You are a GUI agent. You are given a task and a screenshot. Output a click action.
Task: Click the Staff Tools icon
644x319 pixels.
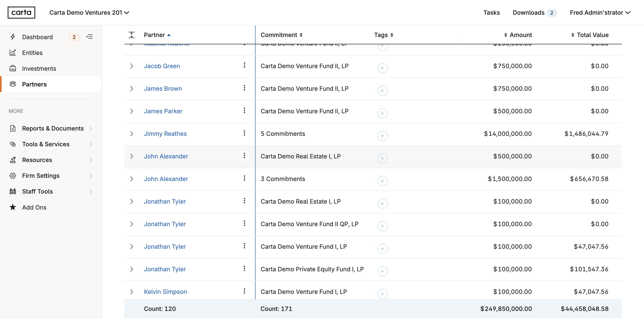[x=13, y=191]
